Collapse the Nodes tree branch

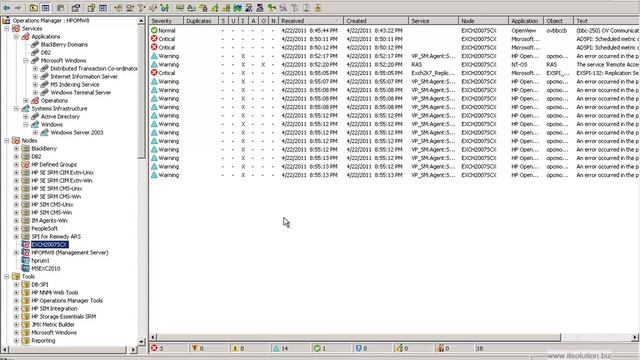(x=7, y=140)
